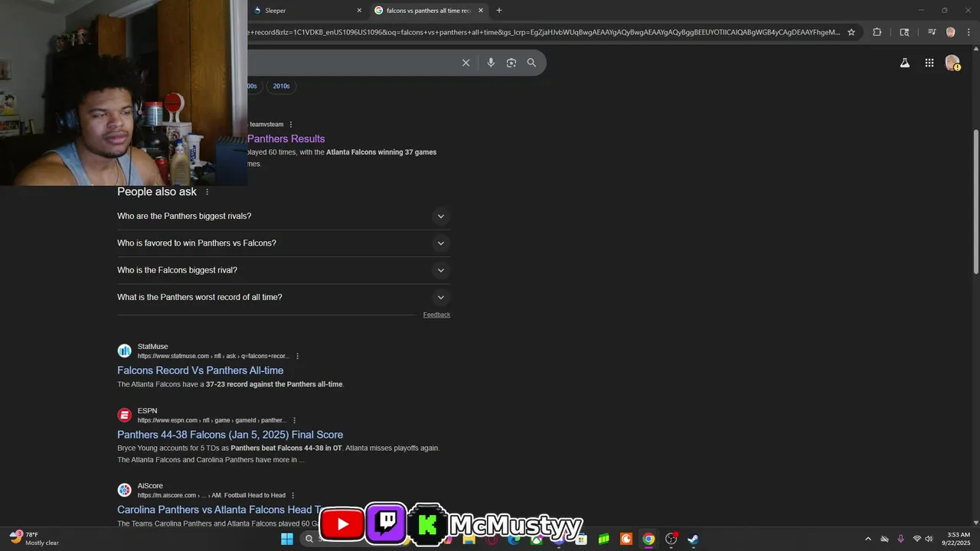Select the 2010s filter chip
980x551 pixels.
coord(282,86)
